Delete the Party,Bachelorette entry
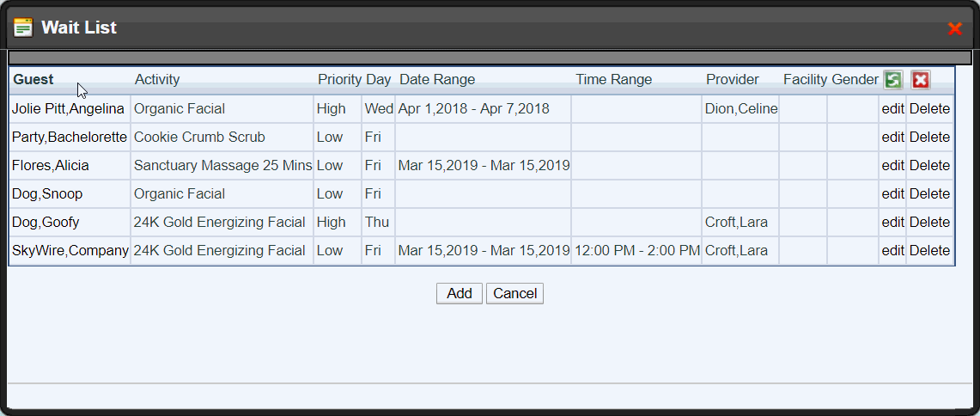 (x=929, y=137)
